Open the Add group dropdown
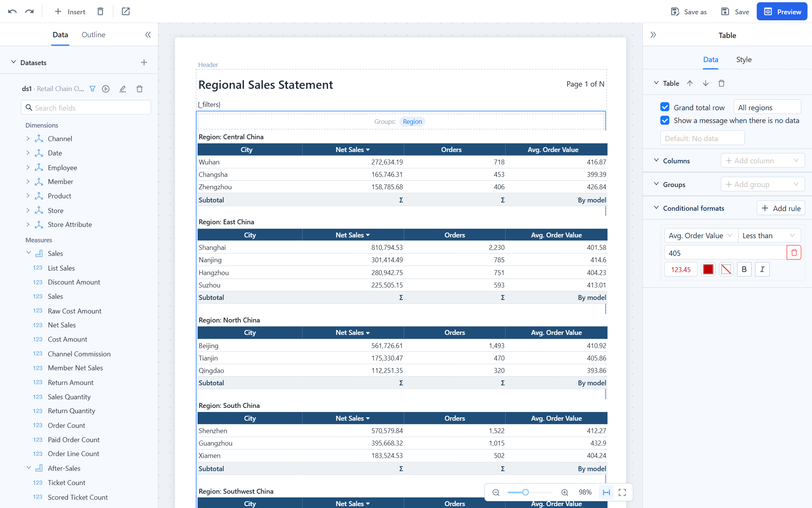Viewport: 812px width, 508px height. tap(763, 184)
